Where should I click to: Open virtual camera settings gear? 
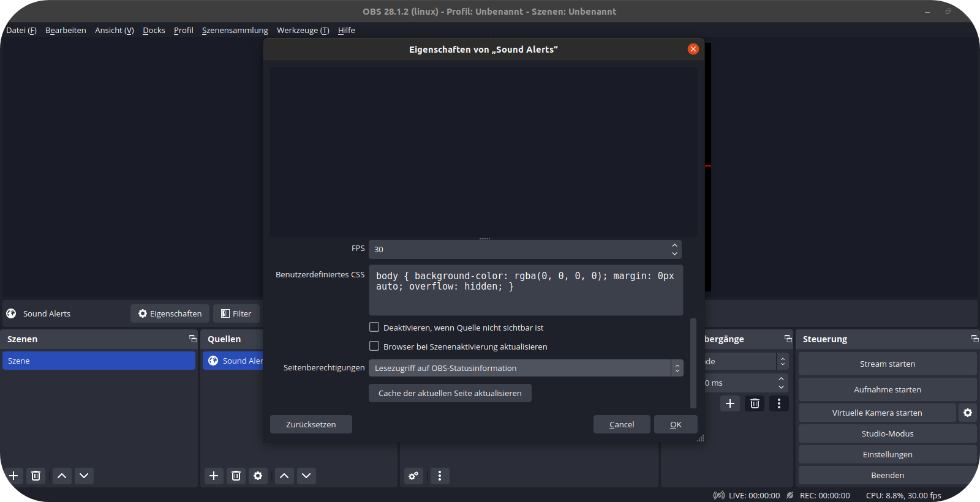pos(968,413)
